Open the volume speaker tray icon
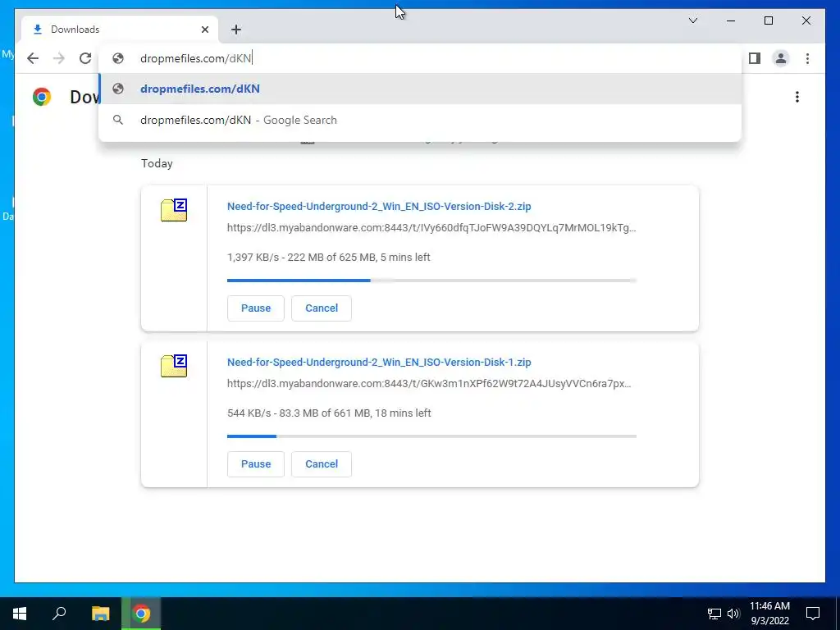 pos(733,614)
